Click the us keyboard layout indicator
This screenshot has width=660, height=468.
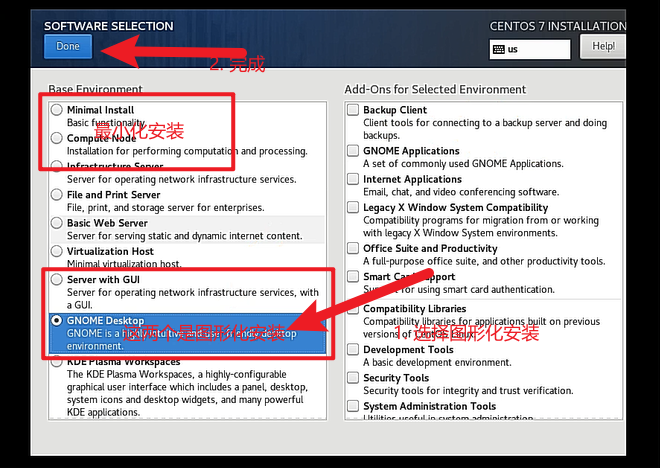click(530, 49)
